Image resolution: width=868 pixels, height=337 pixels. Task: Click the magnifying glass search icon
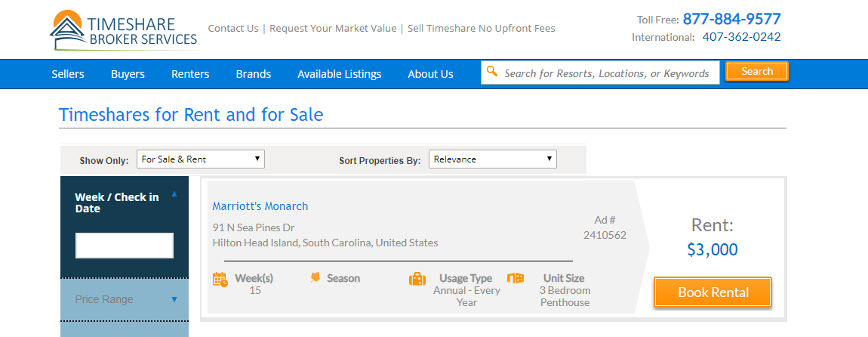[x=491, y=72]
